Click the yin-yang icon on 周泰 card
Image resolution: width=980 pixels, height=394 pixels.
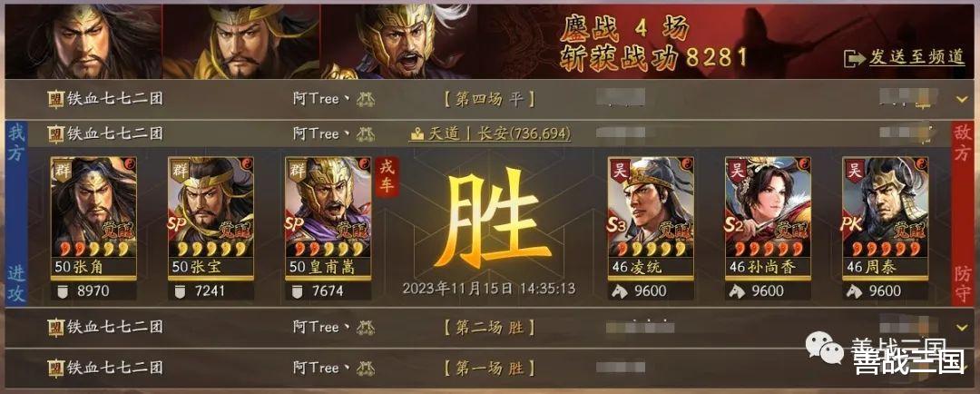click(x=921, y=163)
